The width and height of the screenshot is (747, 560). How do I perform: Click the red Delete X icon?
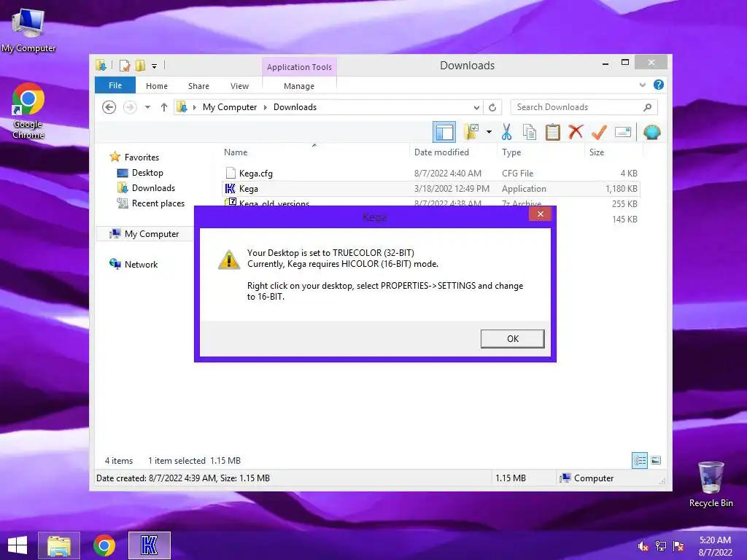(576, 132)
